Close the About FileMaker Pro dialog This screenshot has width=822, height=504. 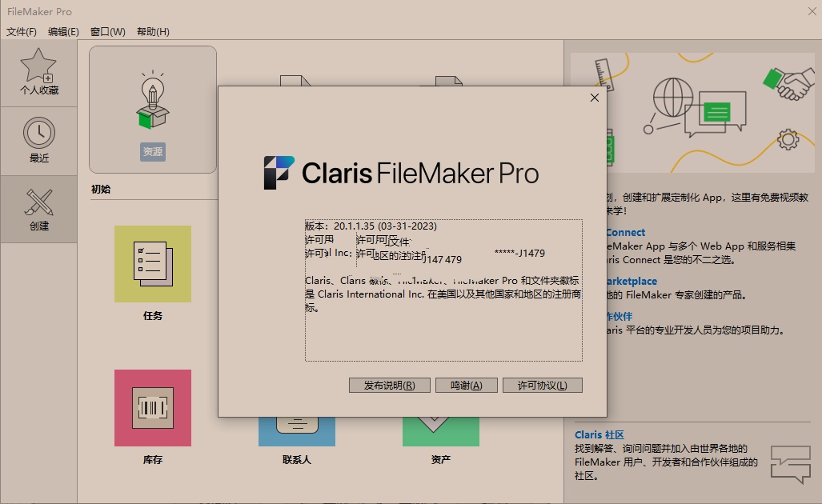pos(595,98)
